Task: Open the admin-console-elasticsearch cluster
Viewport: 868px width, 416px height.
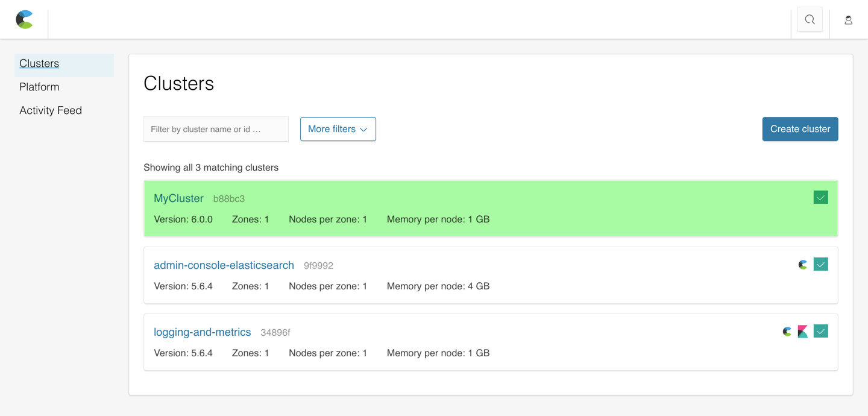Action: pos(224,265)
